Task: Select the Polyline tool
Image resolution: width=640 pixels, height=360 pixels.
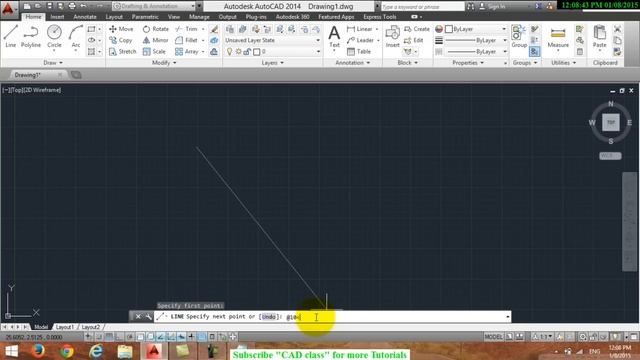Action: tap(31, 36)
